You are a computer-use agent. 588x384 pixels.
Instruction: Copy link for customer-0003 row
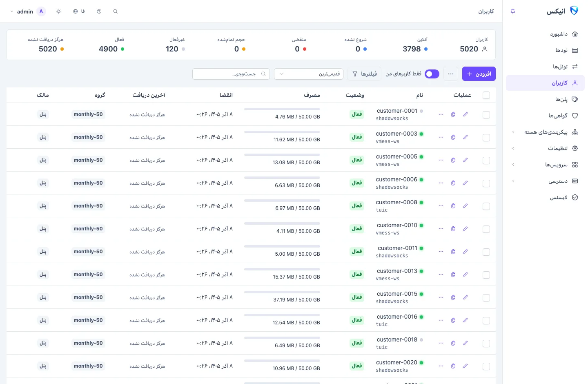tap(453, 137)
